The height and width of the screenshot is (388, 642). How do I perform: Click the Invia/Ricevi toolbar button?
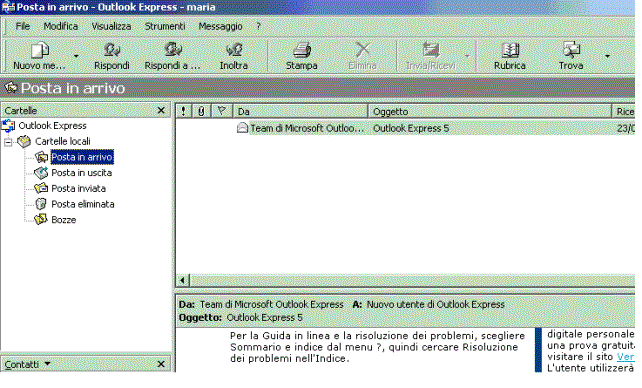pos(431,56)
